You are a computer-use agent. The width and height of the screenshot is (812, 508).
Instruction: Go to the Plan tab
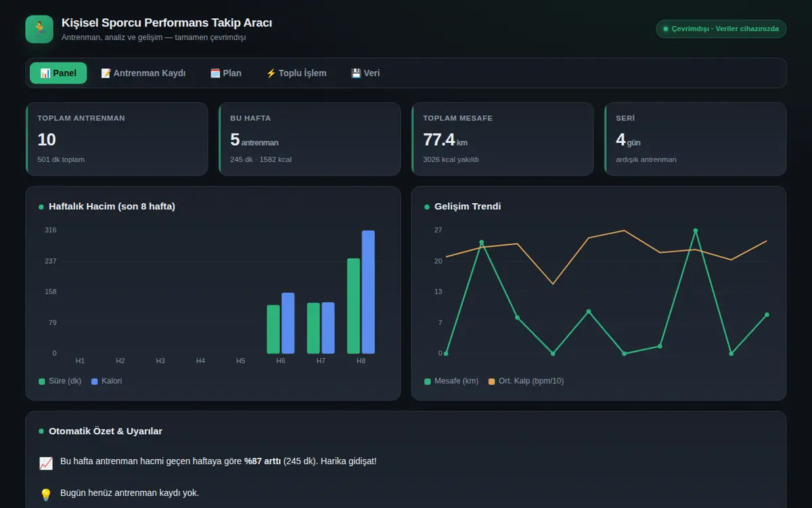coord(226,73)
